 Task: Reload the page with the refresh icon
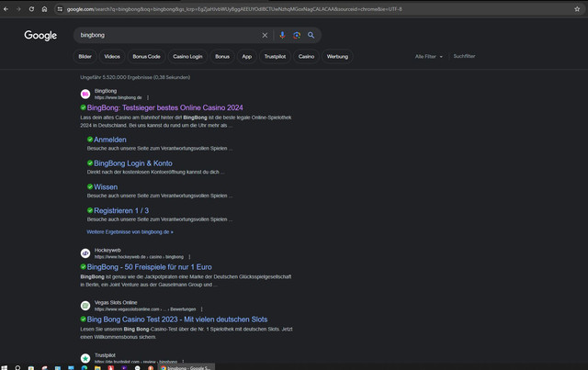(31, 9)
